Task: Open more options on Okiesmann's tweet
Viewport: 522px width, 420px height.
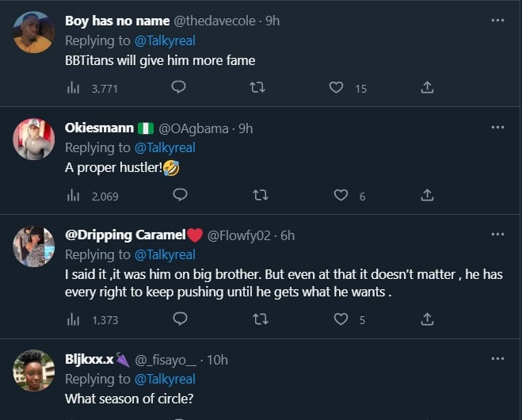Action: pyautogui.click(x=497, y=128)
